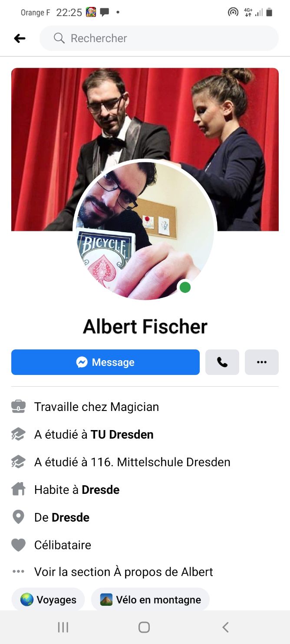Open TU Dresden link
Image resolution: width=290 pixels, height=644 pixels.
[x=122, y=434]
